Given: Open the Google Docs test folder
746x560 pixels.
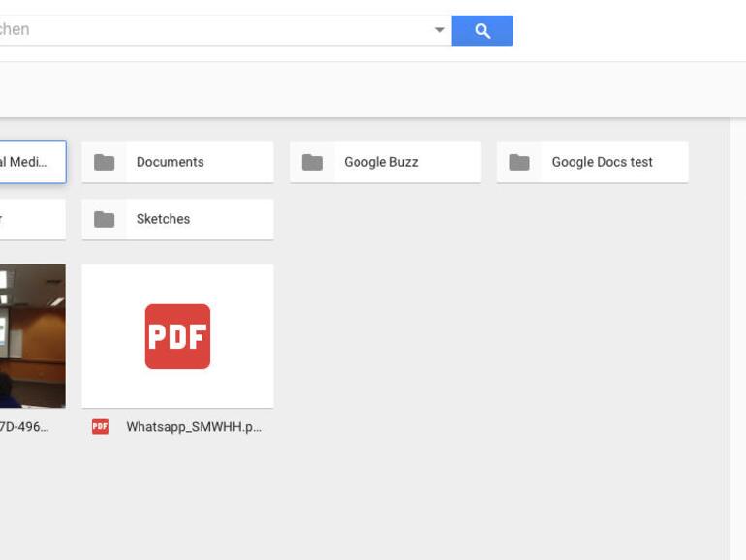Looking at the screenshot, I should tap(592, 162).
